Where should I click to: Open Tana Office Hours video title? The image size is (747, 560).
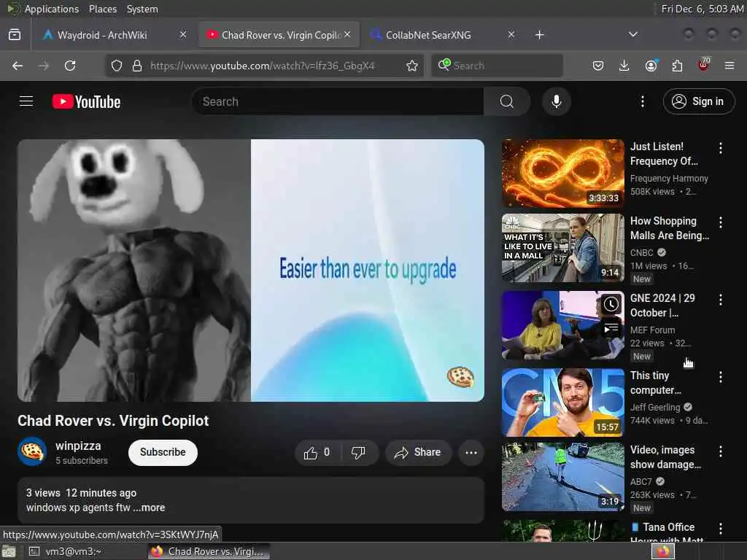(667, 533)
